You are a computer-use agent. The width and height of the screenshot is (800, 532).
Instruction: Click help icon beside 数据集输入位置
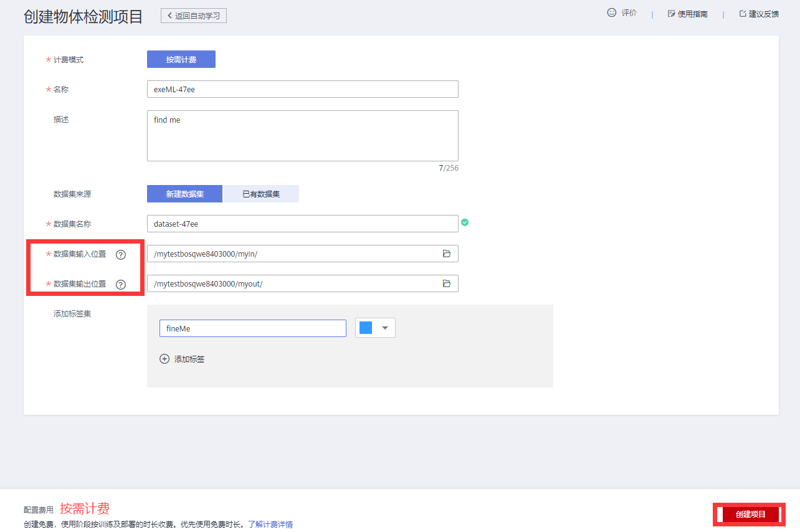[x=121, y=255]
